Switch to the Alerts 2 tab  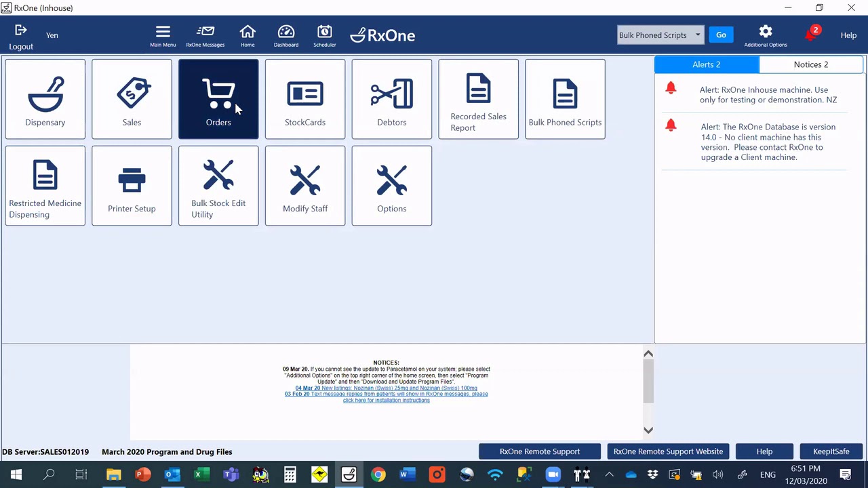click(707, 64)
